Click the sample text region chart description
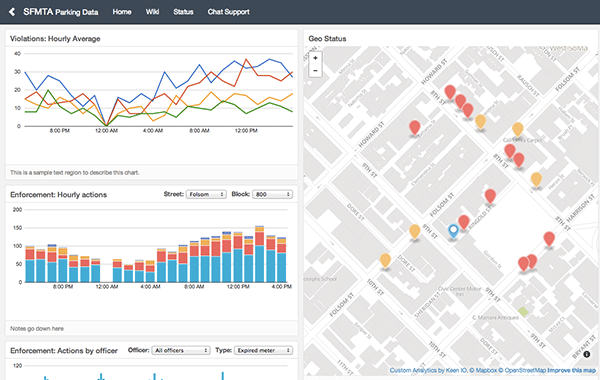This screenshot has height=380, width=600. coord(75,173)
